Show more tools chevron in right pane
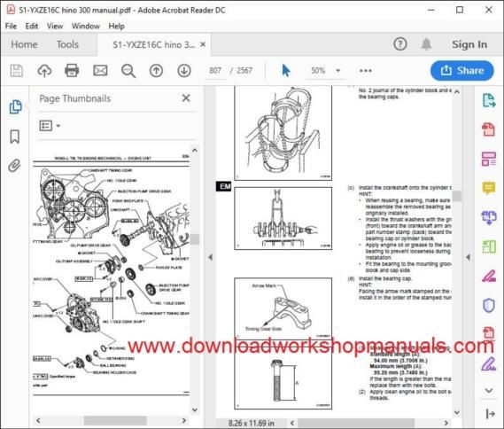Viewport: 504px width, 429px height. point(489,390)
